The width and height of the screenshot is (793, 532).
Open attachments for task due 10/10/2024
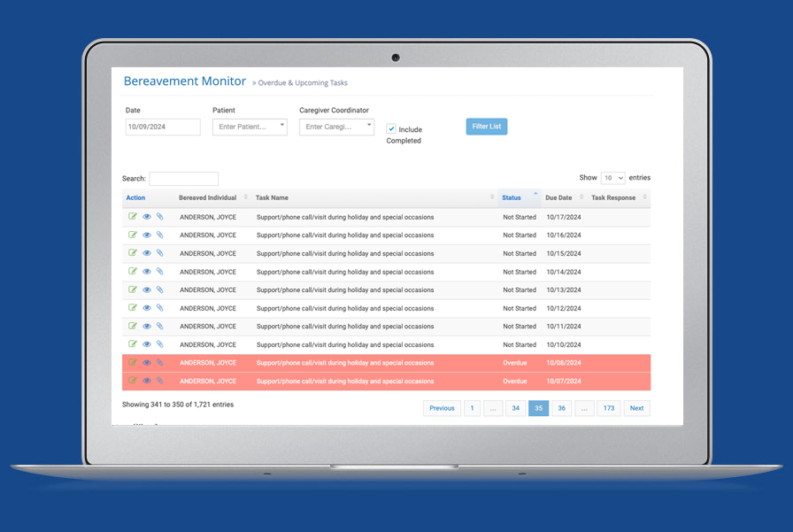(160, 343)
